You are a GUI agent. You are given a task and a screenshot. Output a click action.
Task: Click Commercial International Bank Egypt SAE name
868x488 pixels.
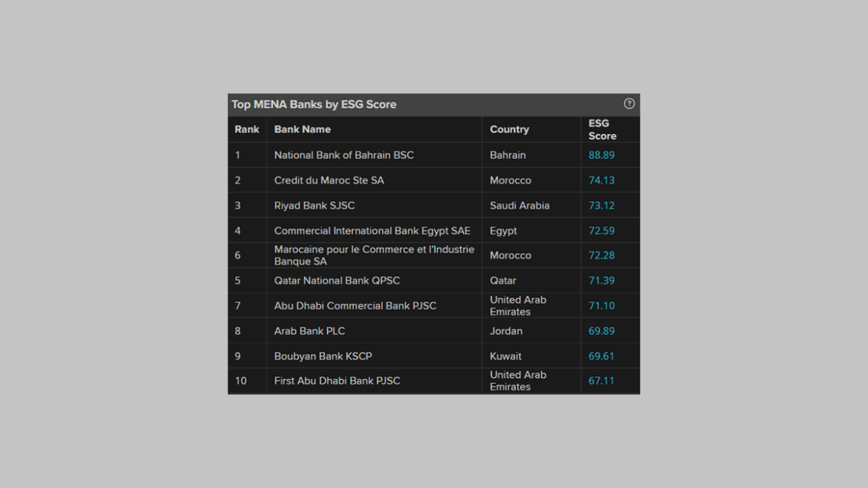point(372,230)
